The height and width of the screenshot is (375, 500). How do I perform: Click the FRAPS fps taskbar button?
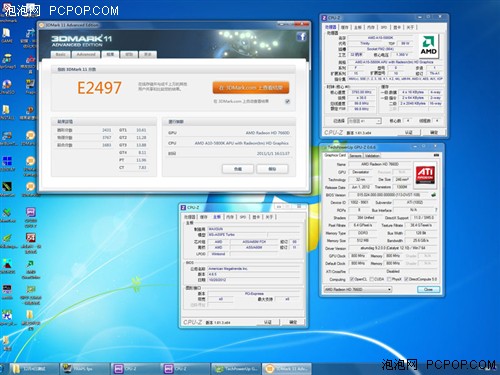coord(85,369)
